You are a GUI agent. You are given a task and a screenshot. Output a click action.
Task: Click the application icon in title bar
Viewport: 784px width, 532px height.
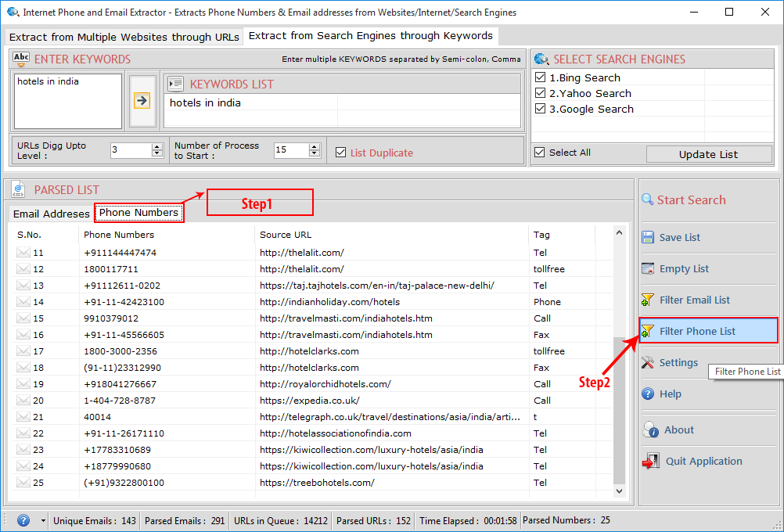click(13, 12)
